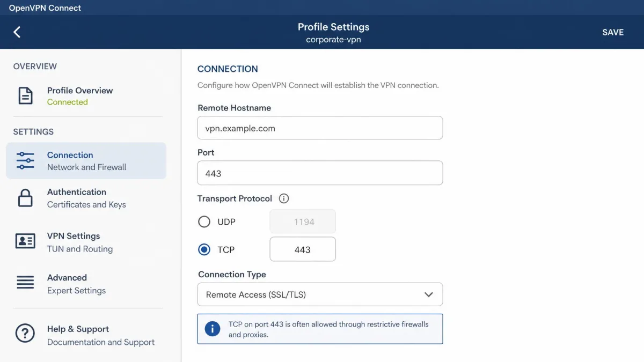Image resolution: width=644 pixels, height=362 pixels.
Task: Click the Transport Protocol label
Action: [x=235, y=198]
